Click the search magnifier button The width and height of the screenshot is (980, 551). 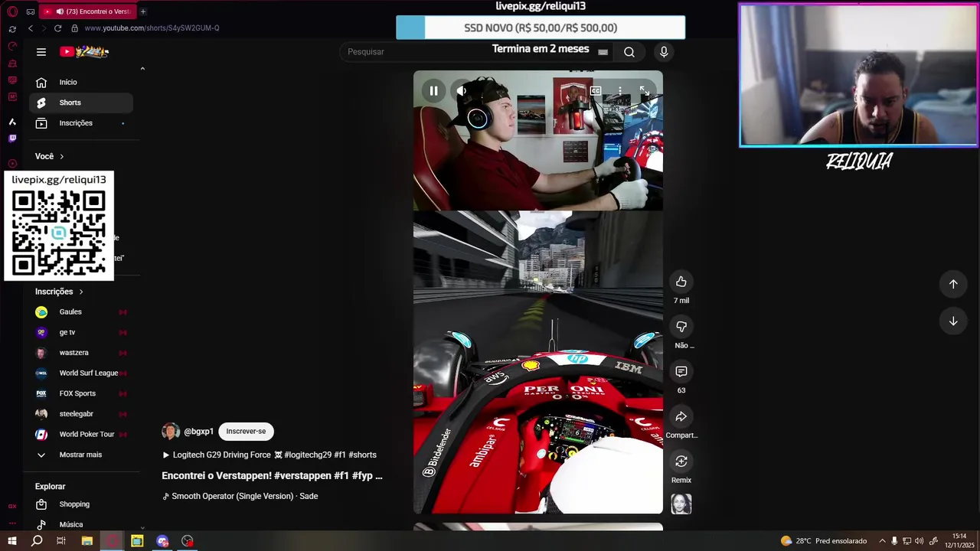pyautogui.click(x=629, y=52)
